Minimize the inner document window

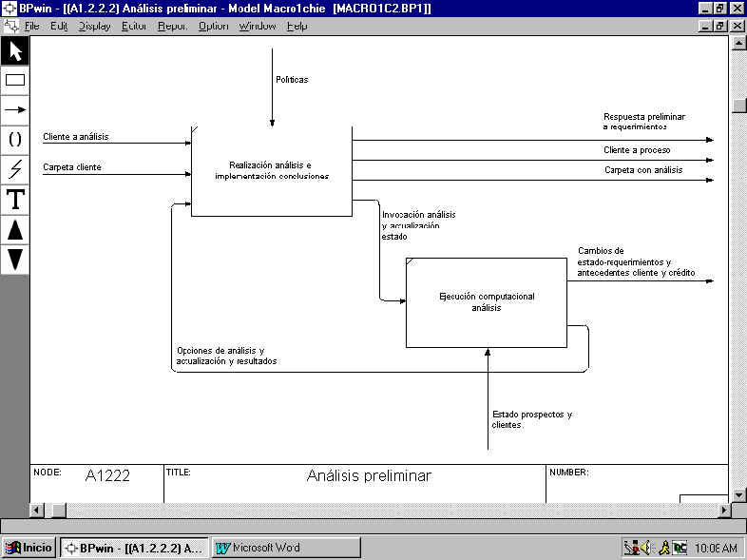click(705, 26)
